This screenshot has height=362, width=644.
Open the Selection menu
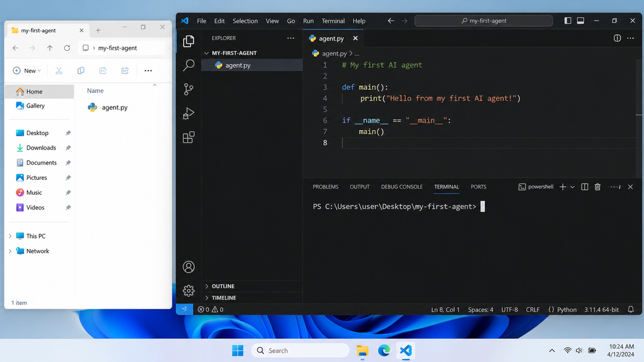(x=245, y=21)
